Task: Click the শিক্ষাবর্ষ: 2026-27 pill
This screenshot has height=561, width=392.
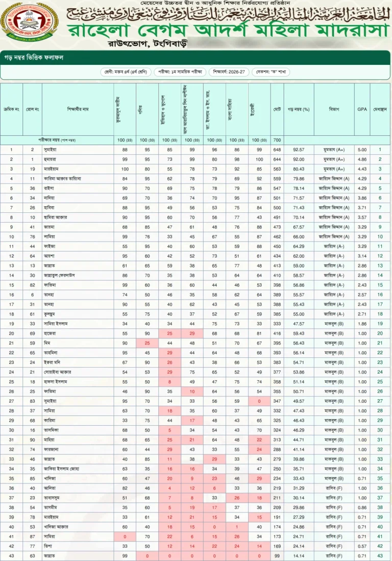Action: click(x=229, y=72)
